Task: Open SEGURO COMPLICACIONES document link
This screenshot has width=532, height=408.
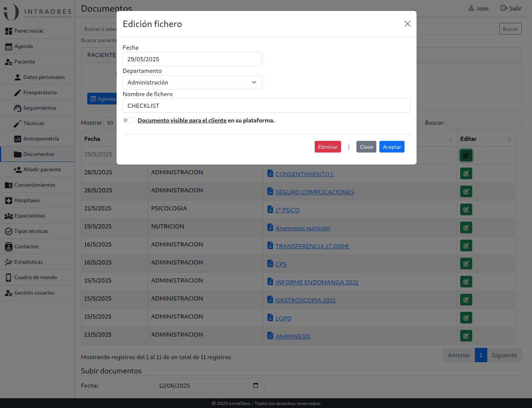Action: (x=314, y=192)
